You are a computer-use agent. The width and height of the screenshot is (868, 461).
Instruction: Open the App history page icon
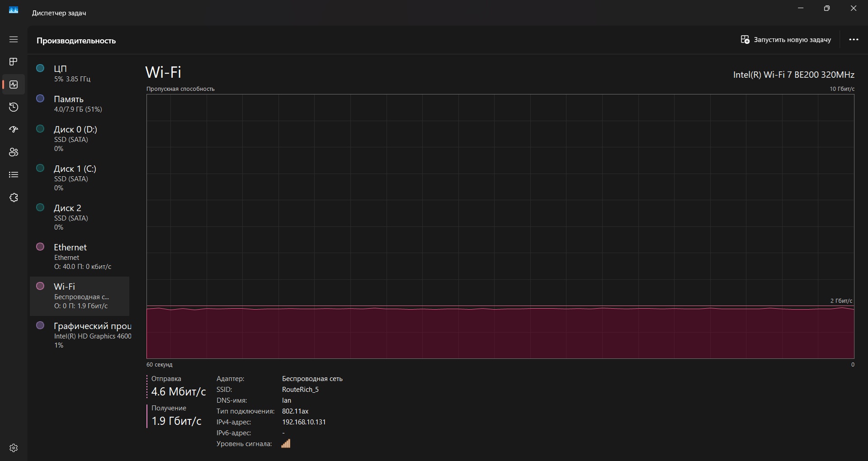14,107
